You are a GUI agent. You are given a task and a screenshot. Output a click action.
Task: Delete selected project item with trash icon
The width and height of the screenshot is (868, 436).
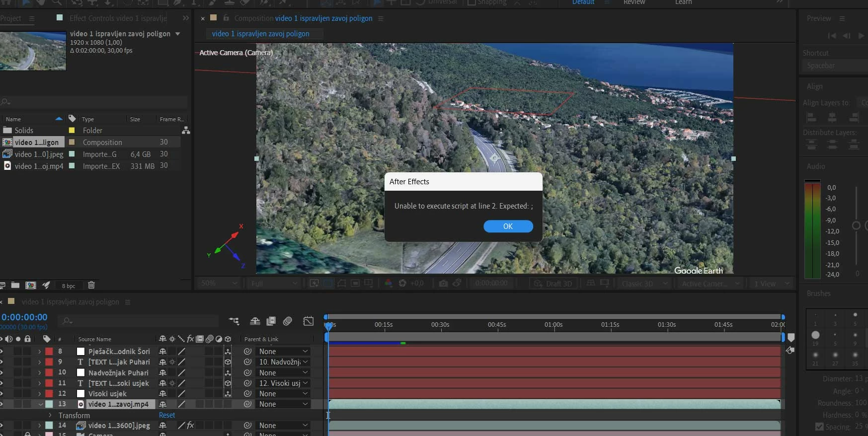tap(91, 285)
